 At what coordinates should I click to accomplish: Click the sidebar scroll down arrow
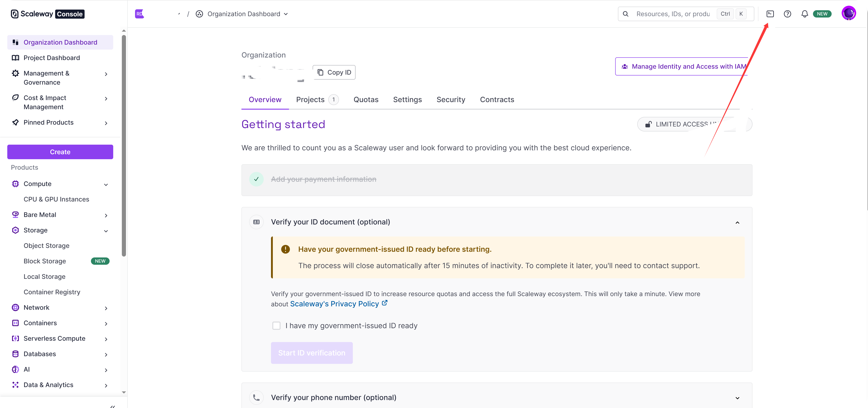(124, 393)
